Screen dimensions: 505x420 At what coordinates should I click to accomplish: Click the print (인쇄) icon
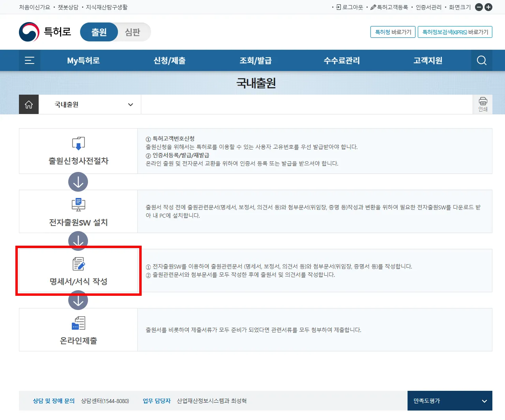coord(483,104)
